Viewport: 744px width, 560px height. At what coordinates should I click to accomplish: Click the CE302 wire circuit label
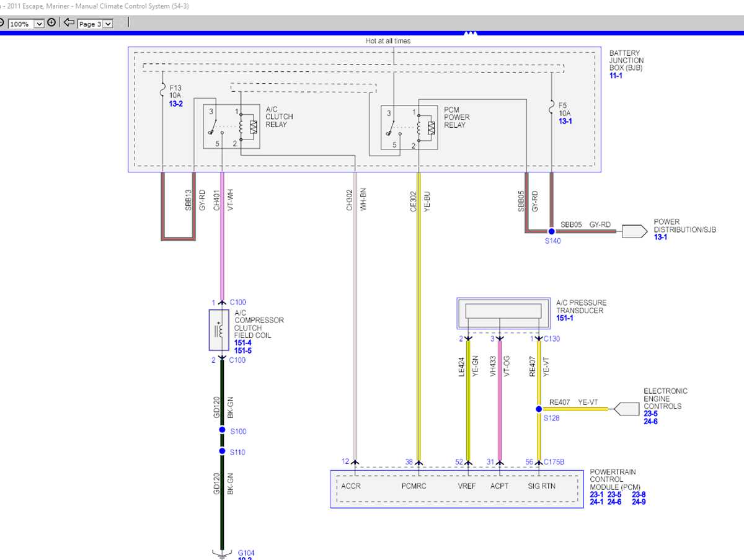[x=413, y=200]
